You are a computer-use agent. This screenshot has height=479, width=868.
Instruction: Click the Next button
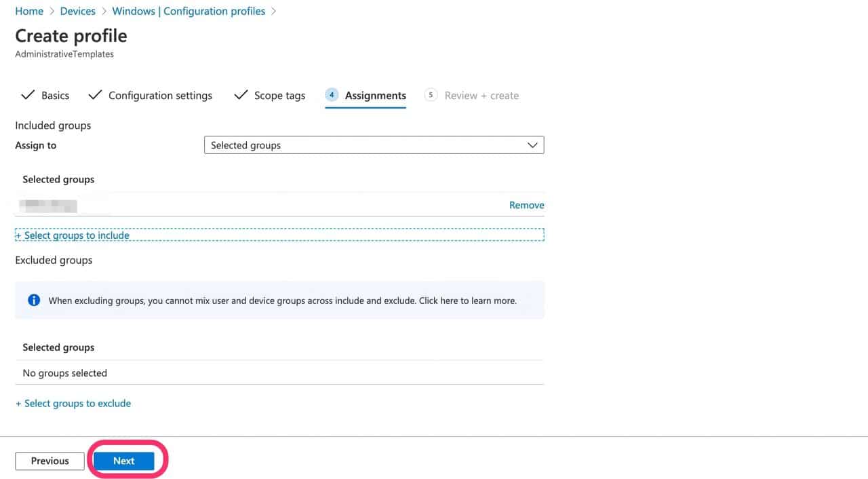point(123,461)
